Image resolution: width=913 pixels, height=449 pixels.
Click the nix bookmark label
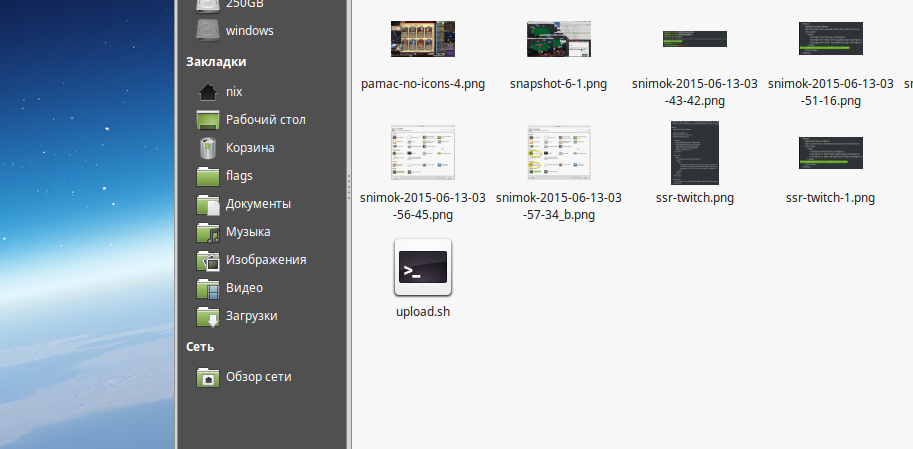click(x=234, y=92)
